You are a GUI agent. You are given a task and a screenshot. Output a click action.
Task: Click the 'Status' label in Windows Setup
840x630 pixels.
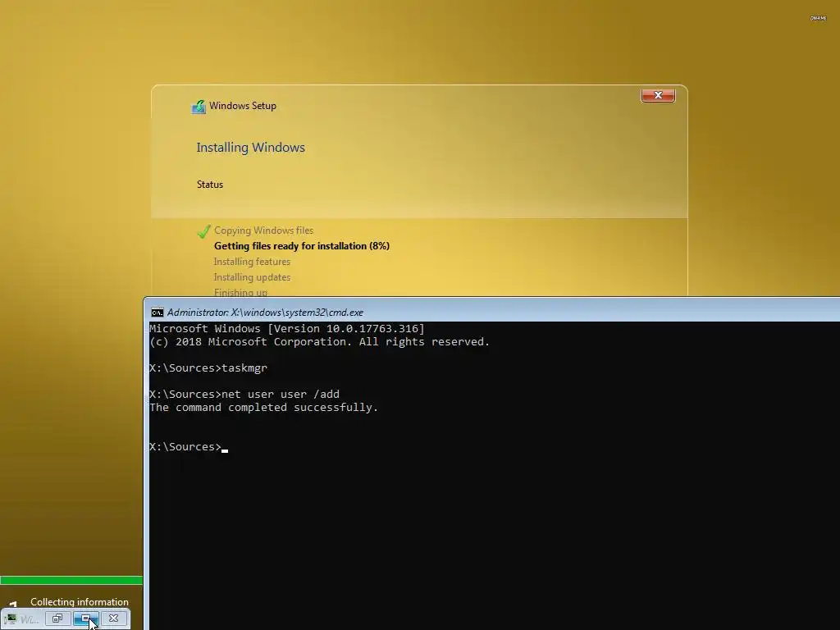(210, 185)
